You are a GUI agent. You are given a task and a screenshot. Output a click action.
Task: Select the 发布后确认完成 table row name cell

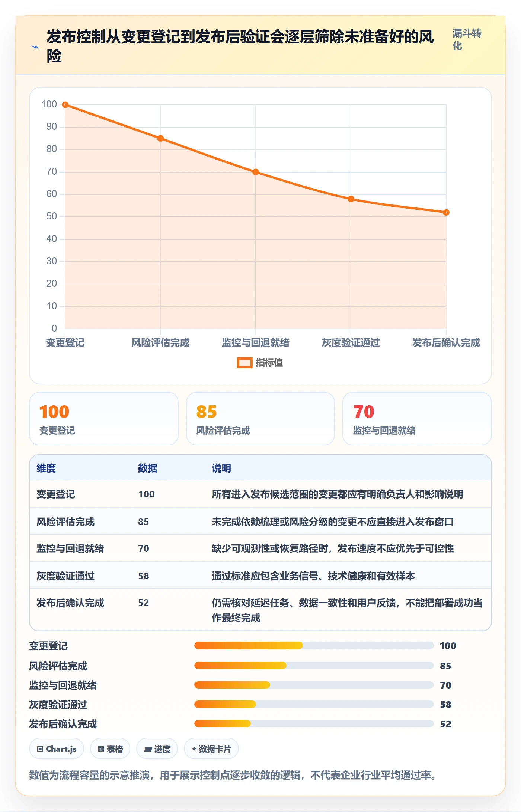coord(70,603)
